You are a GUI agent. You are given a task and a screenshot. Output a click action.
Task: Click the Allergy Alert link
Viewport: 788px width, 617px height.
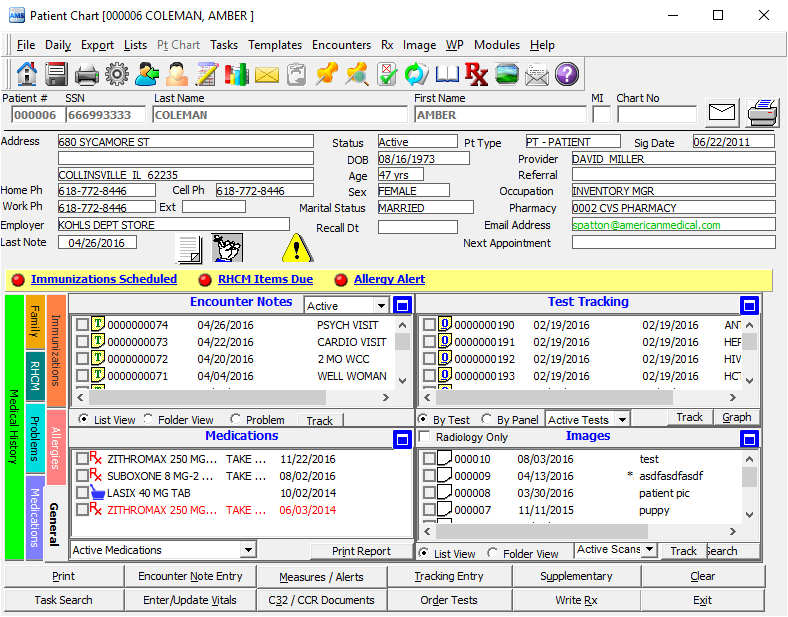[x=389, y=280]
